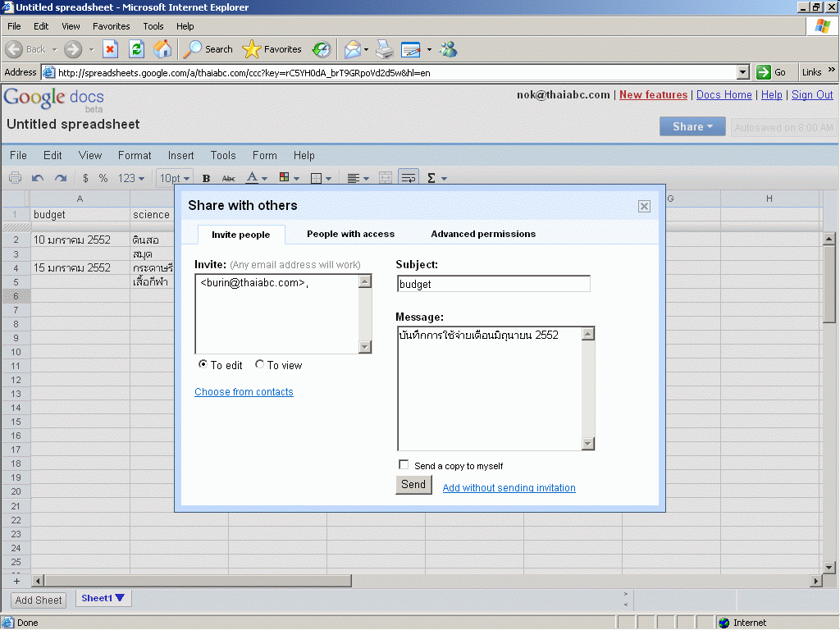
Task: Toggle the wrap text icon
Action: [x=408, y=178]
